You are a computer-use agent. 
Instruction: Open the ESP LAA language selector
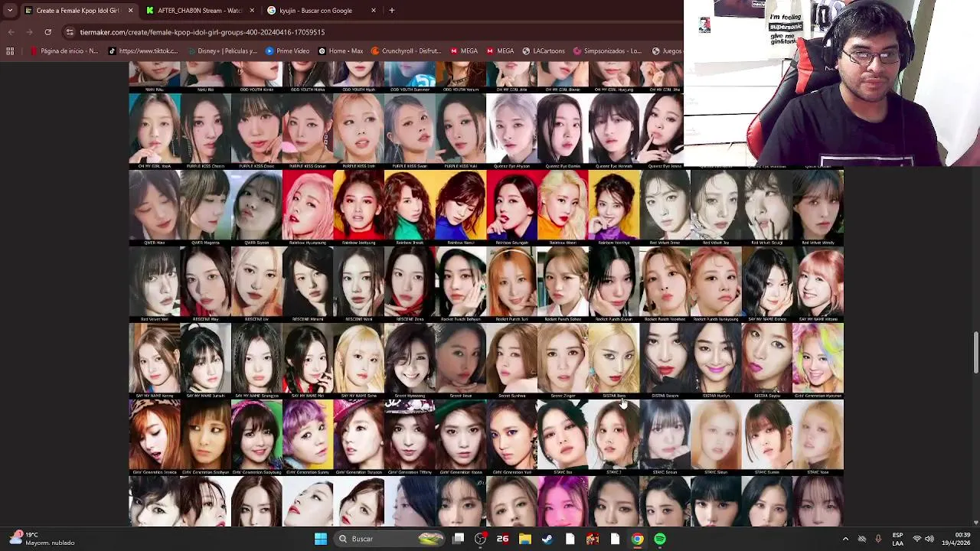tap(897, 539)
